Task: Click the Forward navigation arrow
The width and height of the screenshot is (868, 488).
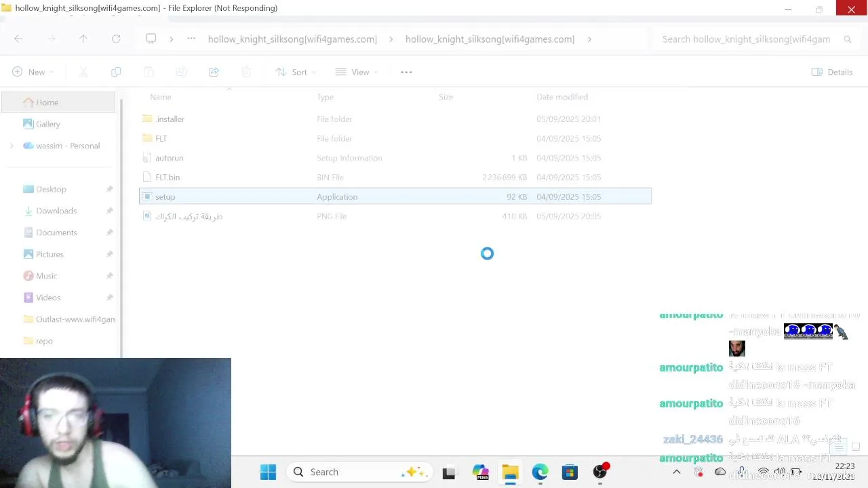Action: pyautogui.click(x=51, y=39)
